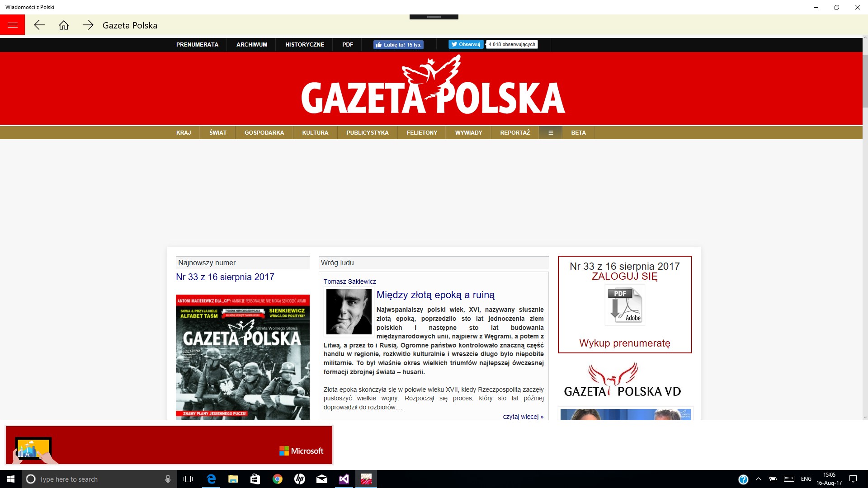Click the Gazeta Polska magazine cover thumbnail
Viewport: 868px width, 488px height.
pos(242,357)
